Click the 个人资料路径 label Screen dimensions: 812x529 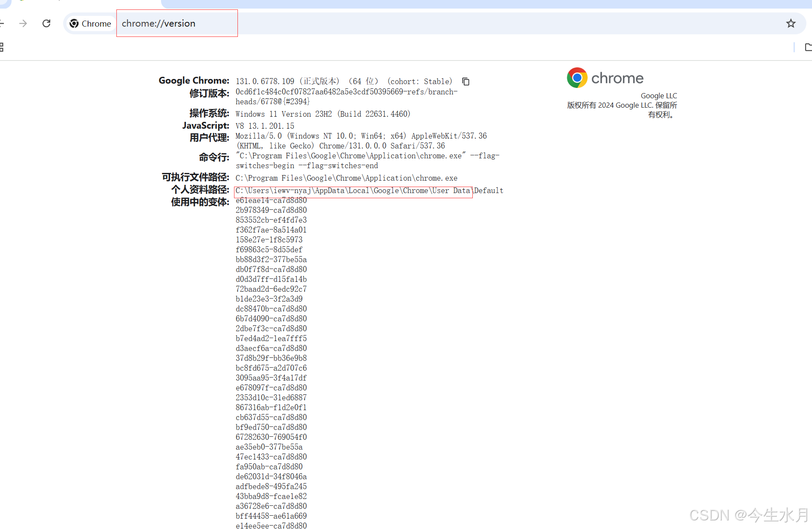pos(200,190)
